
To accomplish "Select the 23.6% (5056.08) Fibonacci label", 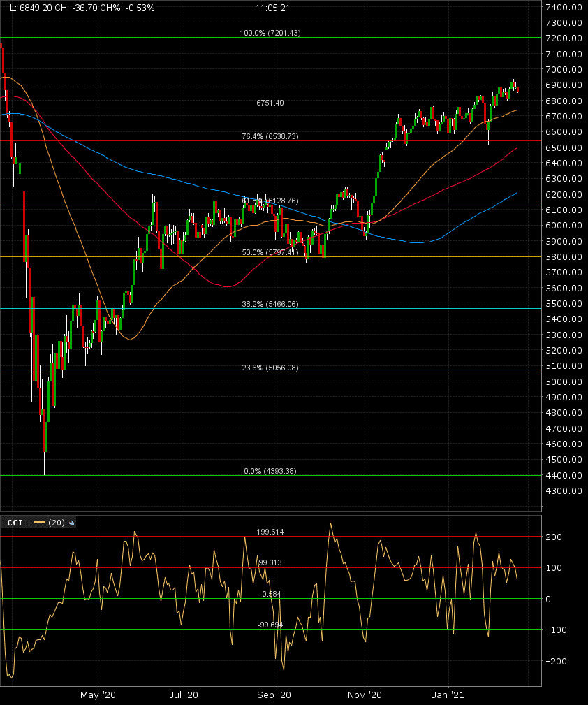I will point(270,368).
